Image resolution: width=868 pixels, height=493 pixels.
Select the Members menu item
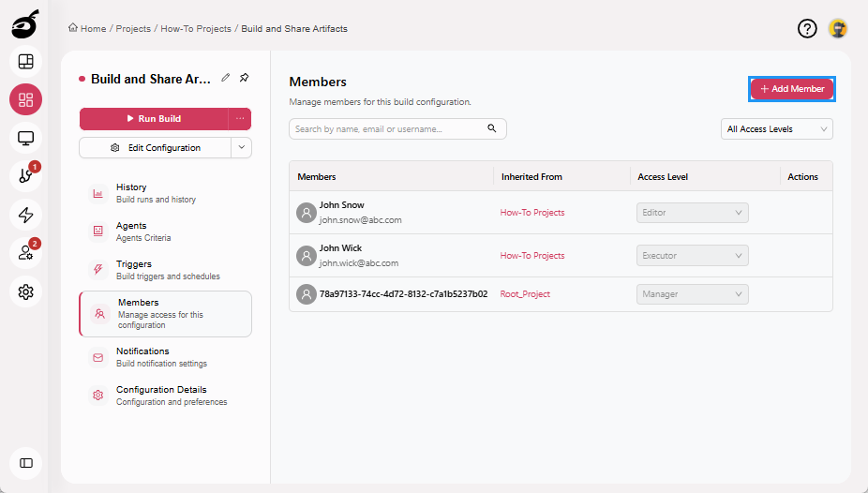tap(165, 314)
